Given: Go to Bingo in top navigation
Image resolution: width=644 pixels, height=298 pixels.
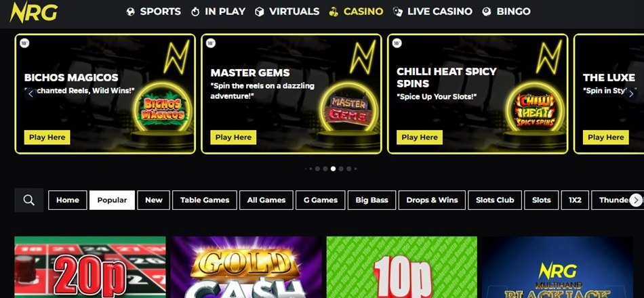Looking at the screenshot, I should [x=506, y=12].
